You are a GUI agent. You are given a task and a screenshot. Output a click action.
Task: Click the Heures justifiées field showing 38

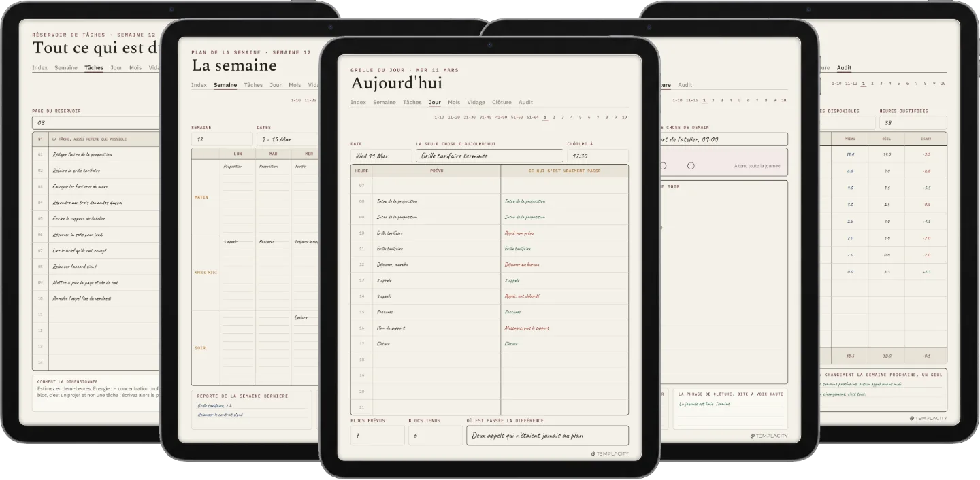pyautogui.click(x=913, y=123)
